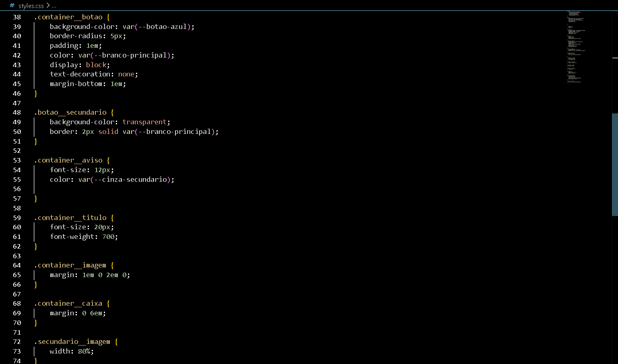618x364 pixels.
Task: Click line number 71 in the gutter
Action: (17, 332)
